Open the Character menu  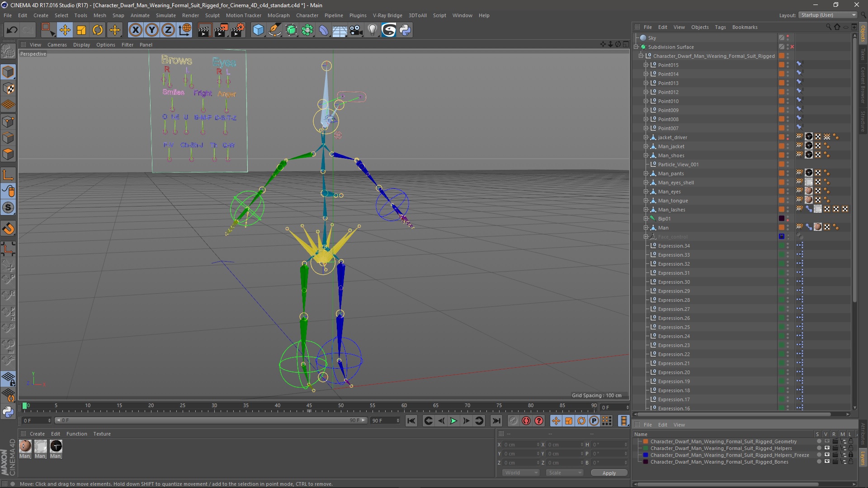pyautogui.click(x=307, y=15)
